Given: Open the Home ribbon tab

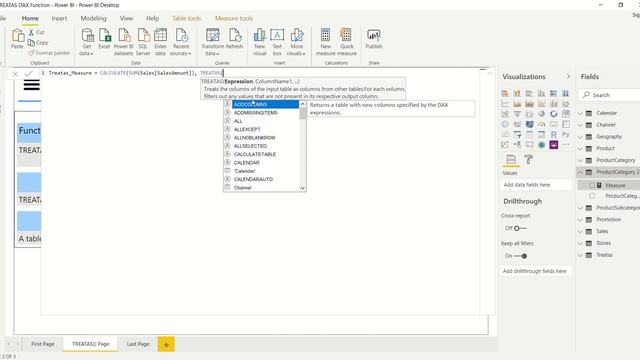Looking at the screenshot, I should pyautogui.click(x=30, y=18).
